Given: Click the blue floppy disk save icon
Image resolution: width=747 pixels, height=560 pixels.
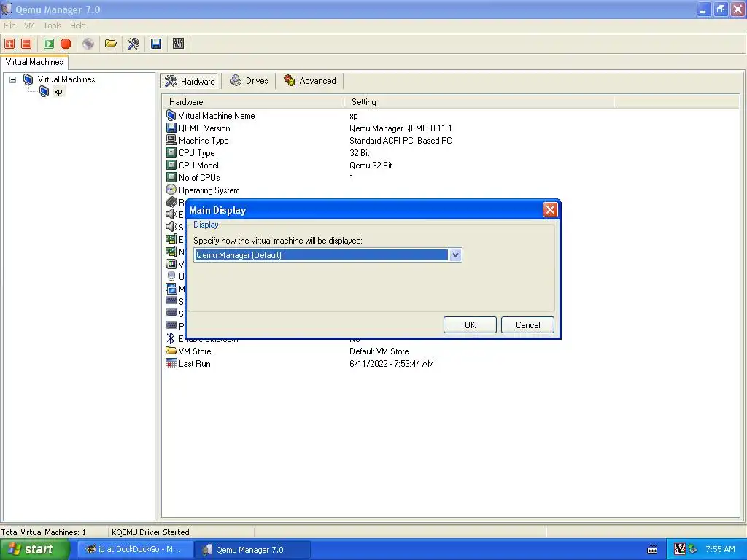Looking at the screenshot, I should [156, 44].
